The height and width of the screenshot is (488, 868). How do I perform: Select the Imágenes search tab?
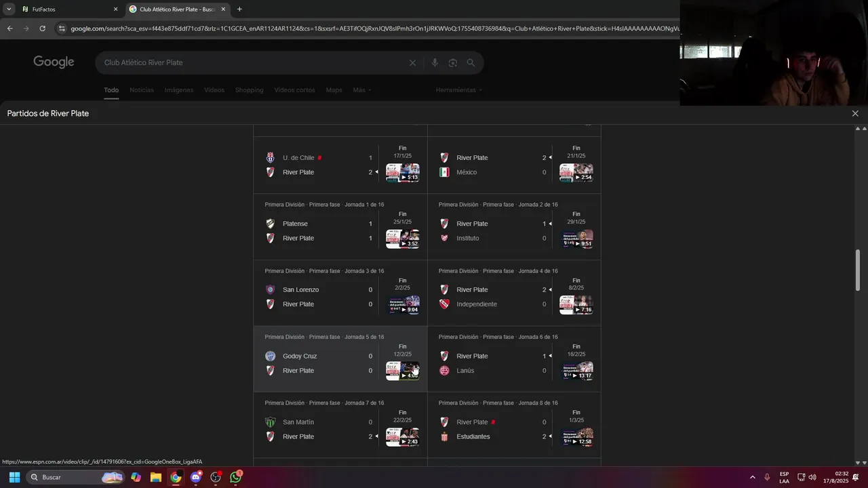pyautogui.click(x=179, y=90)
